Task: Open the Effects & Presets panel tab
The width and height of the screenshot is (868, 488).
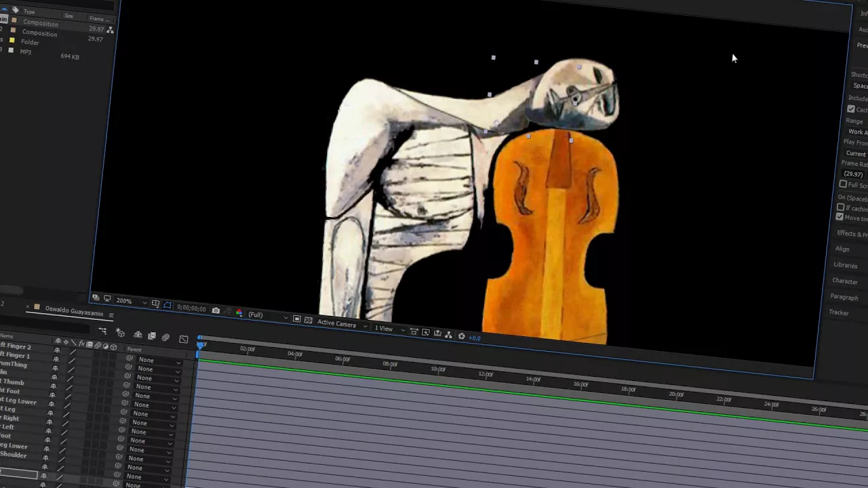Action: pos(852,234)
